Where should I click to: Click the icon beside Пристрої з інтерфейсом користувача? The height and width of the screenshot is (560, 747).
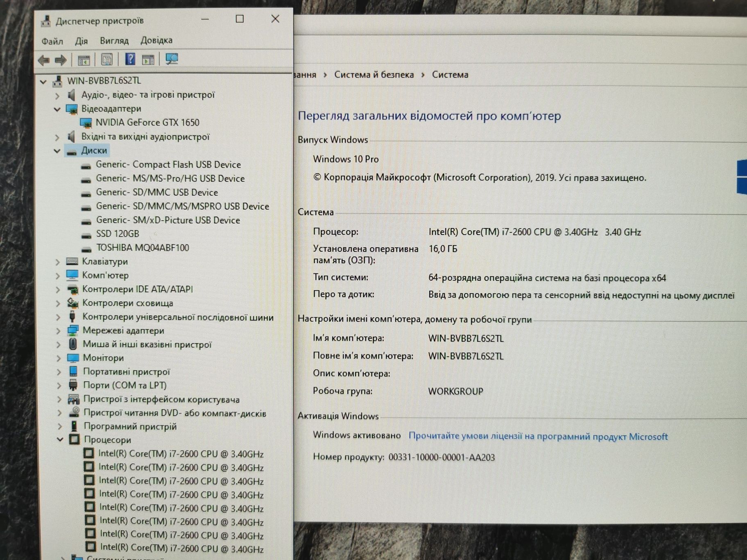coord(74,399)
